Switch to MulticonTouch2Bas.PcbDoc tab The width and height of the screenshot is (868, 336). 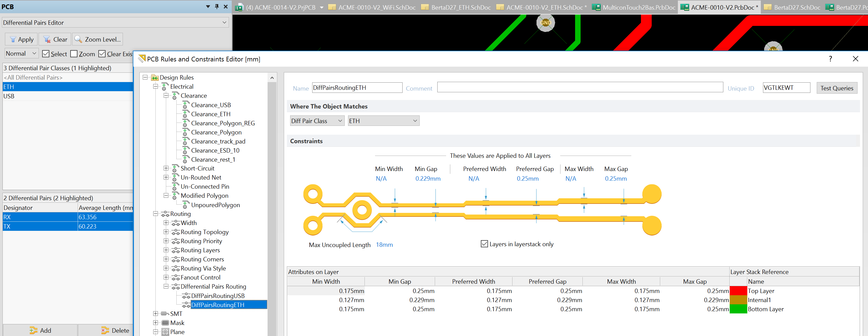634,7
